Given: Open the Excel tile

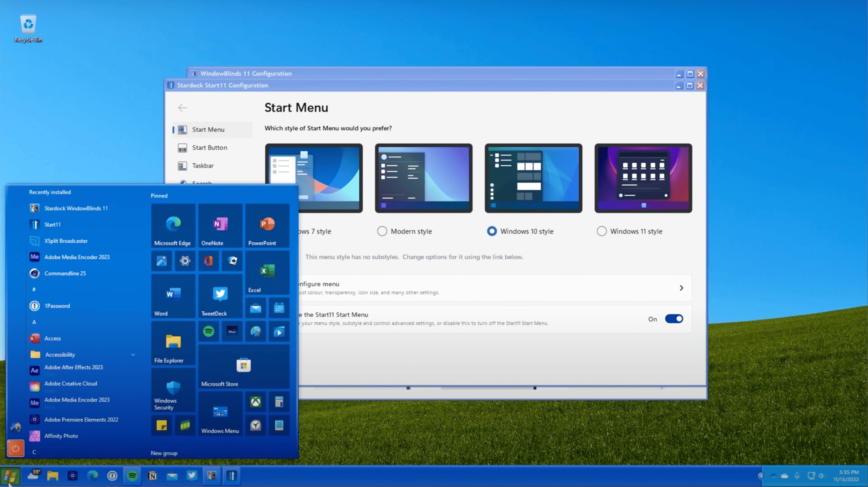Looking at the screenshot, I should pyautogui.click(x=267, y=272).
